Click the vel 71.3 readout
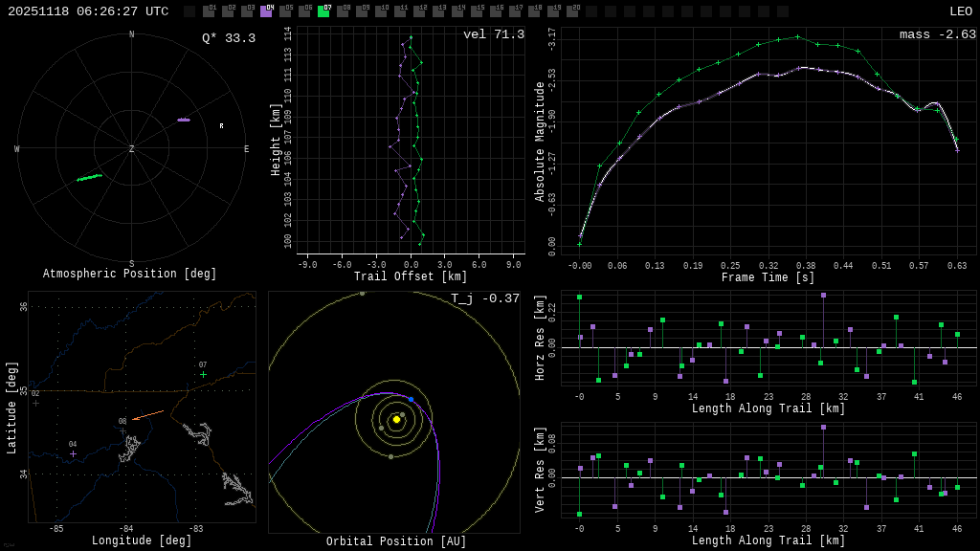The image size is (980, 551). 493,34
